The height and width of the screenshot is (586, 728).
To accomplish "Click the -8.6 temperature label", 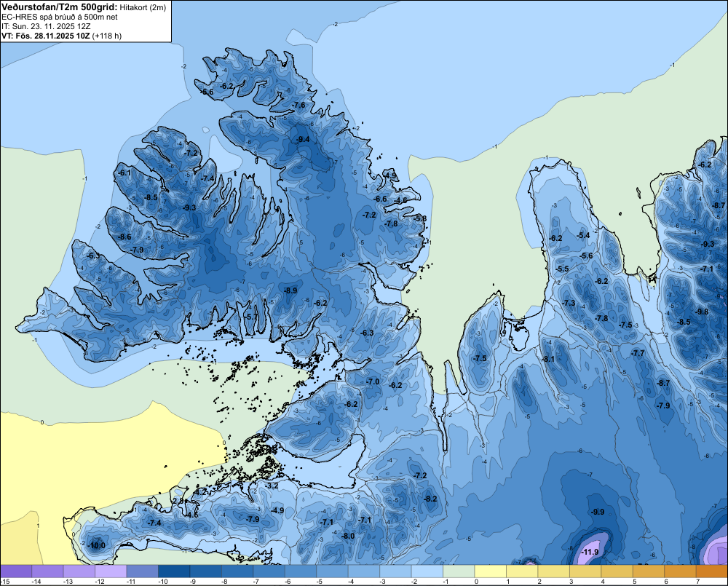I will pos(125,237).
